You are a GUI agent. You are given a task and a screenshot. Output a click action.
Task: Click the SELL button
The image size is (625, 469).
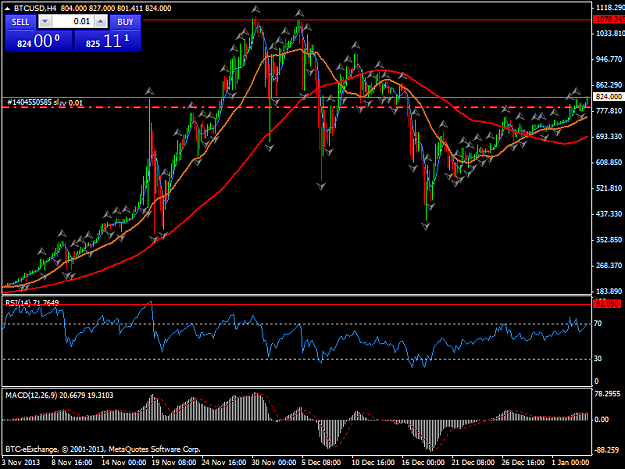(20, 22)
